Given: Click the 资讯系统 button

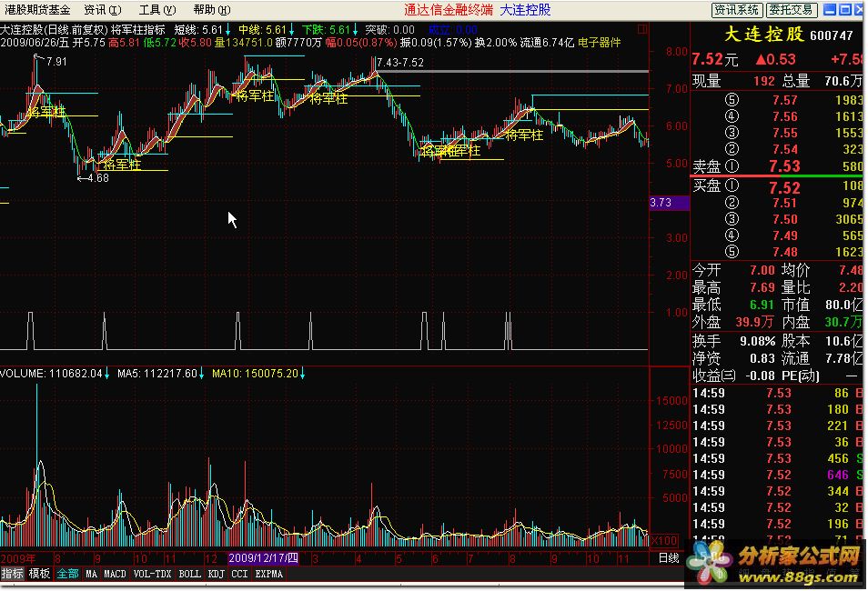Looking at the screenshot, I should coord(737,9).
